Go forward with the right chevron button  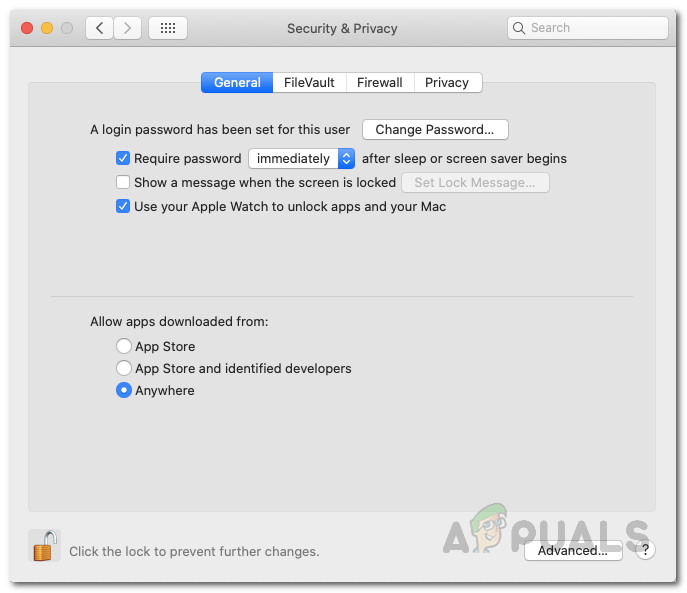coord(127,28)
